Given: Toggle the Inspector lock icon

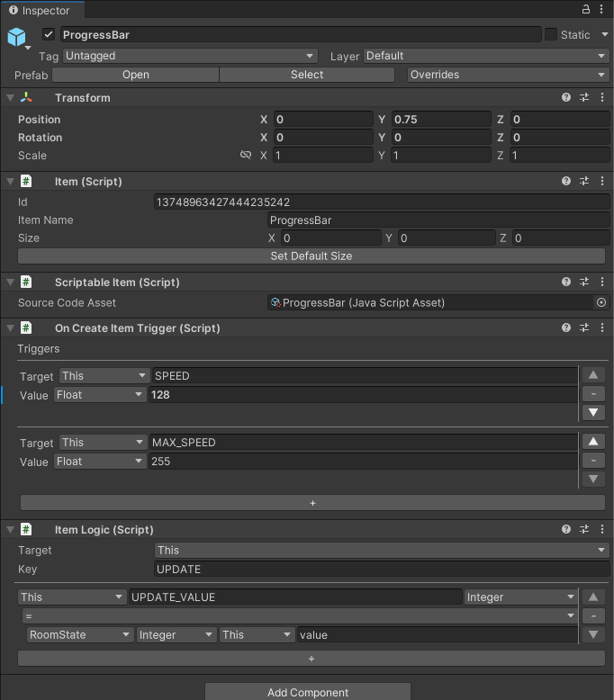Looking at the screenshot, I should pos(586,9).
